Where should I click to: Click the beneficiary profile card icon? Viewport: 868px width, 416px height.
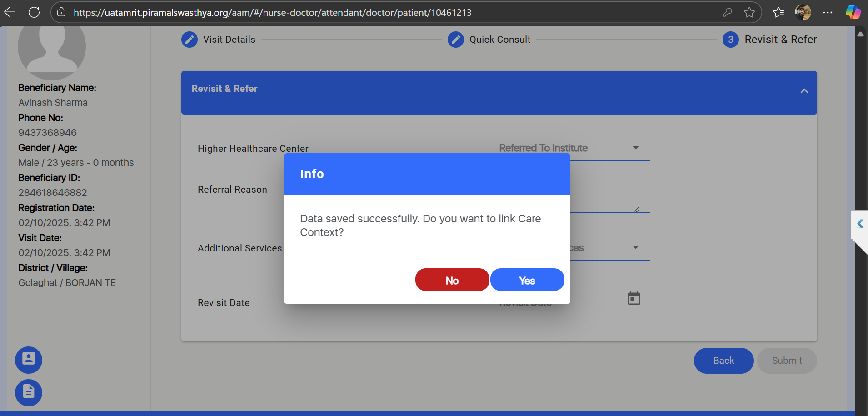coord(29,360)
